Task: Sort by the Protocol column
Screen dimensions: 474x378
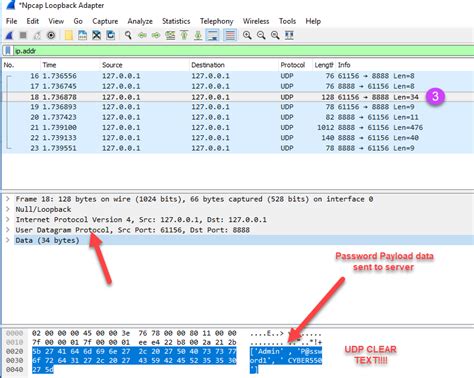Action: pos(293,65)
